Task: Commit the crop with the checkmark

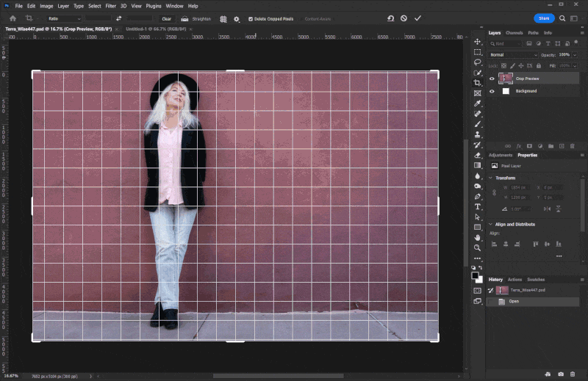Action: coord(418,18)
